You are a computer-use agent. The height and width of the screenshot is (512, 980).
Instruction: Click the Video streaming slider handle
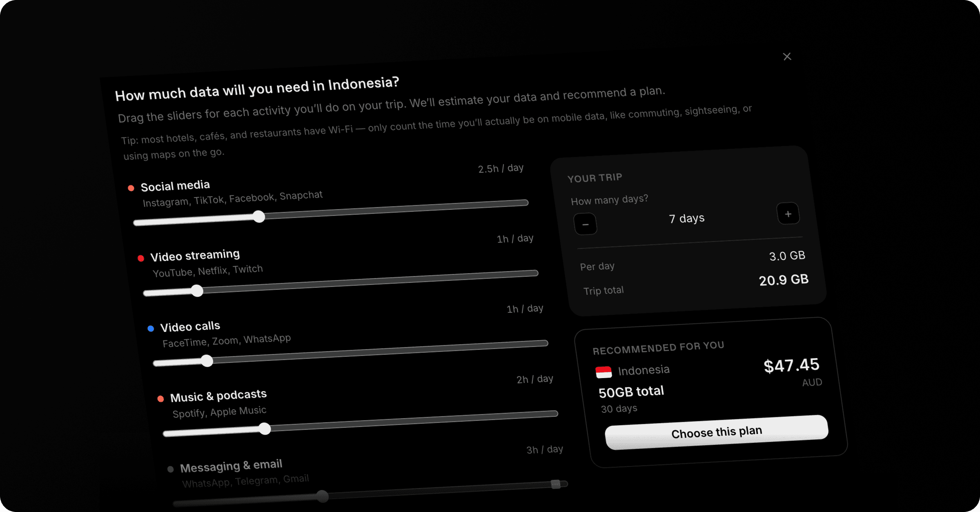[197, 291]
